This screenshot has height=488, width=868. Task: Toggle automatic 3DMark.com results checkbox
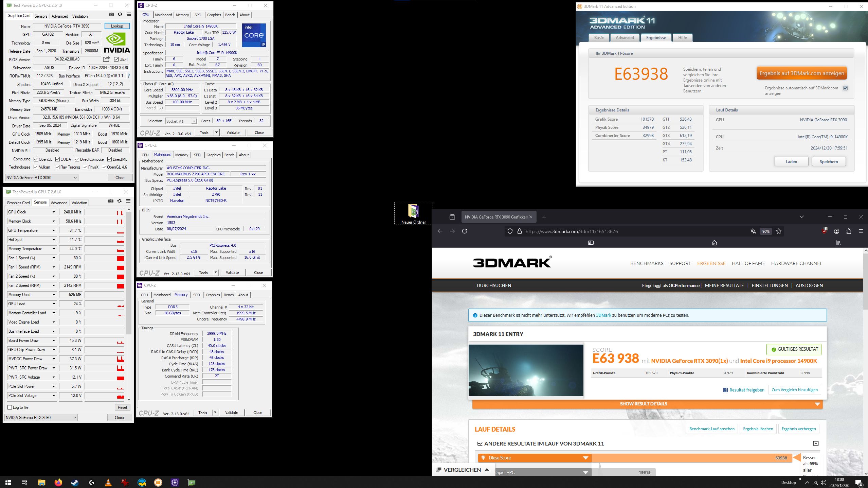tap(846, 88)
